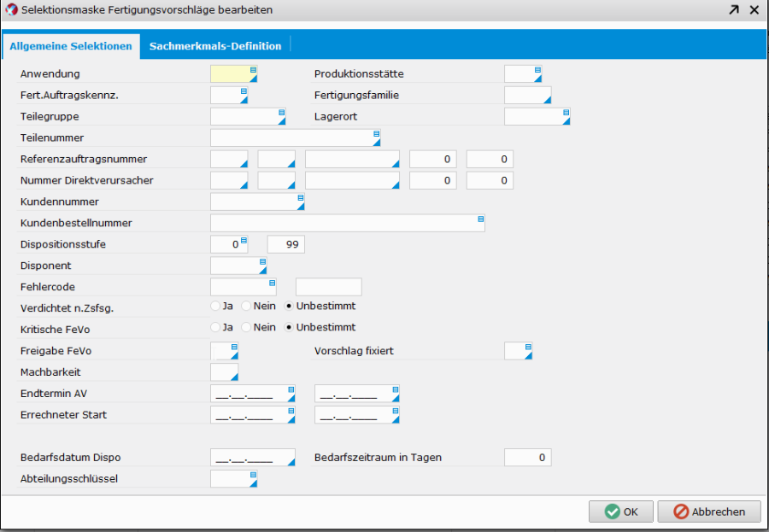Open the lookup icon in Produktionsstätte field
This screenshot has height=532, width=769.
pos(537,70)
